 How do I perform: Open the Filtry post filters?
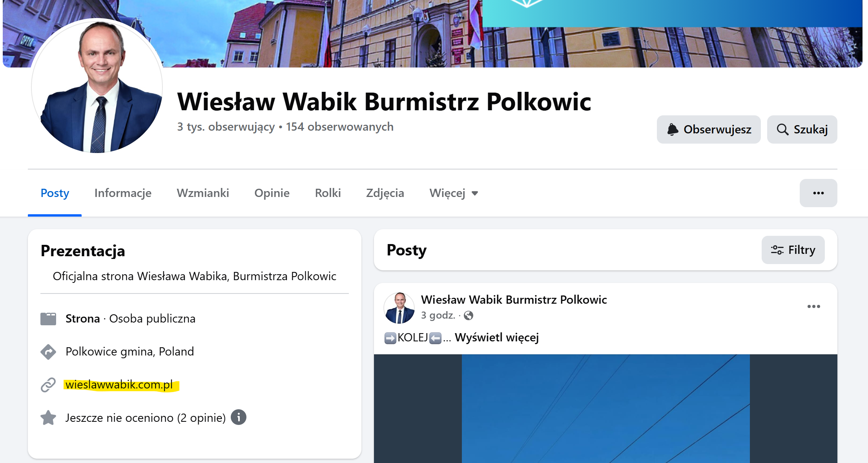pyautogui.click(x=793, y=250)
